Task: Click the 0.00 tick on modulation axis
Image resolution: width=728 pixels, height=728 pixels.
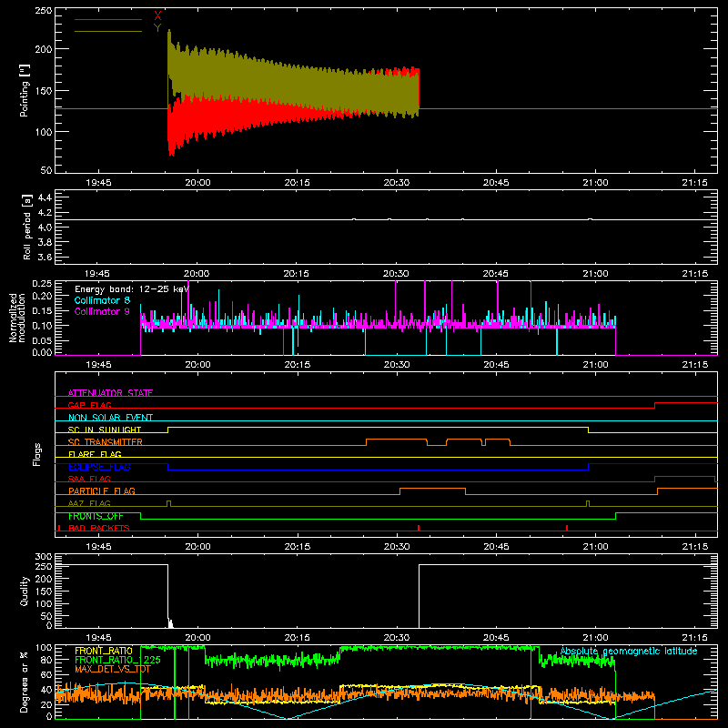Action: pyautogui.click(x=42, y=352)
